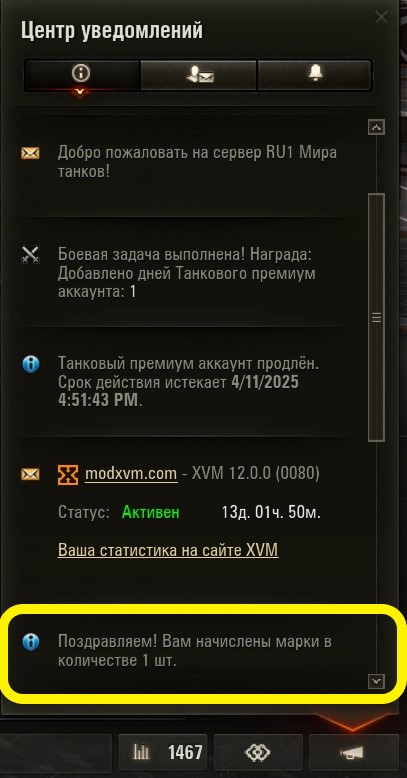Click the 1467 rating stats button
Image resolution: width=407 pixels, height=778 pixels.
163,753
